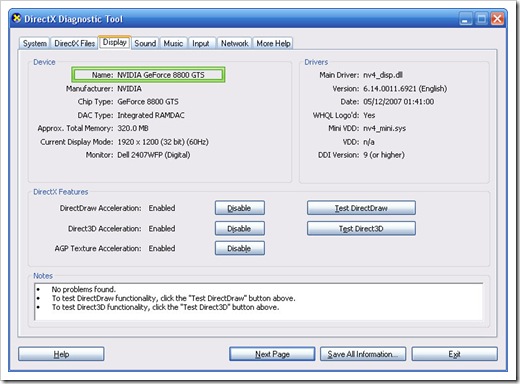This screenshot has width=520, height=384.
Task: Click Save All Information button
Action: coord(363,354)
